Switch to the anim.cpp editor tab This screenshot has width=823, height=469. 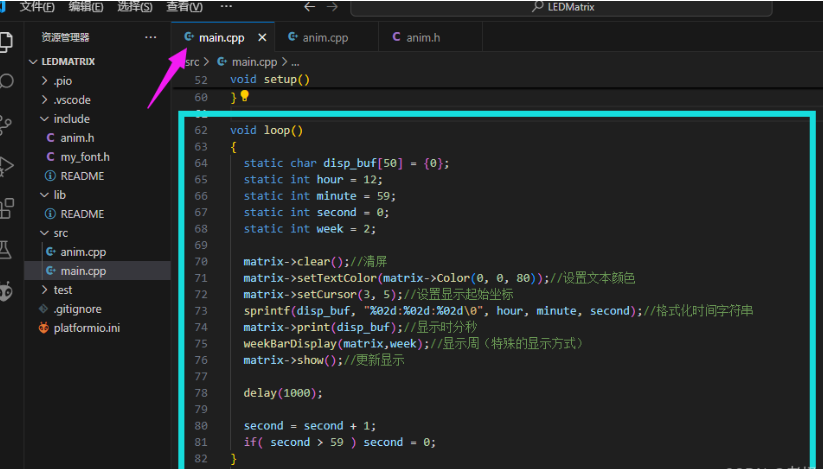coord(326,37)
